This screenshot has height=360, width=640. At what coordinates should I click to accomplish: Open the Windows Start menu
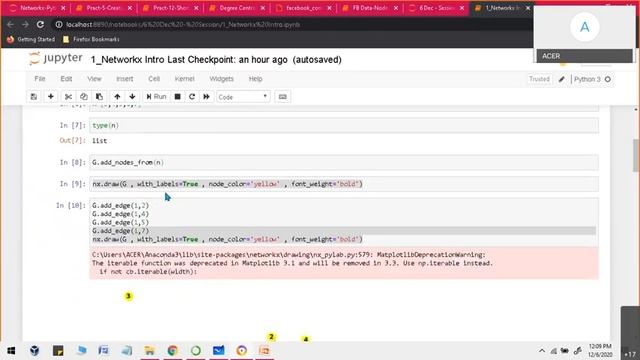11,351
